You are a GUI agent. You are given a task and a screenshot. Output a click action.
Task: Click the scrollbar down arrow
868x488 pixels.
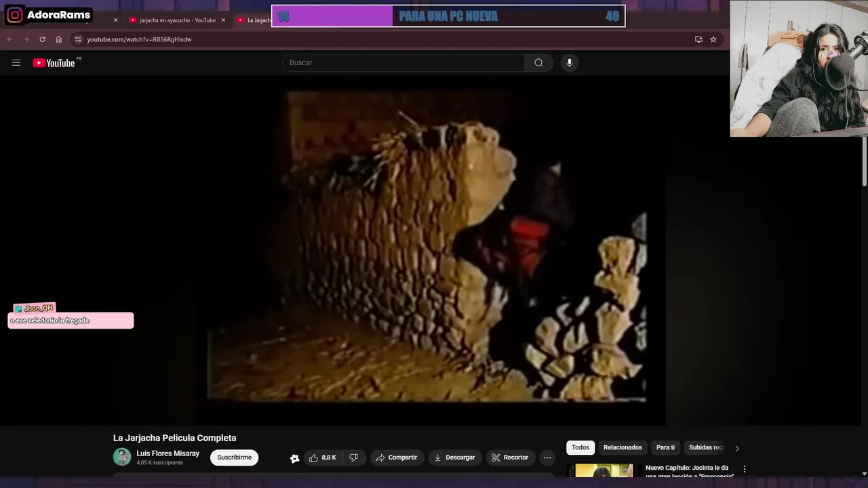point(863,474)
